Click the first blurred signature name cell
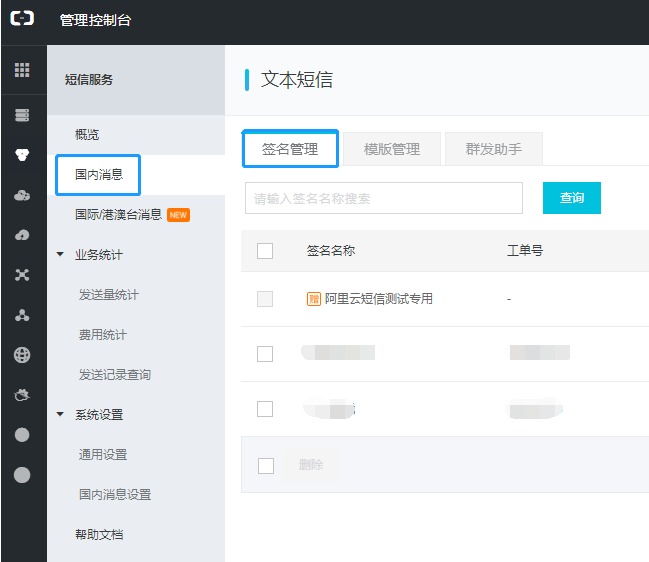The width and height of the screenshot is (649, 562). point(338,353)
